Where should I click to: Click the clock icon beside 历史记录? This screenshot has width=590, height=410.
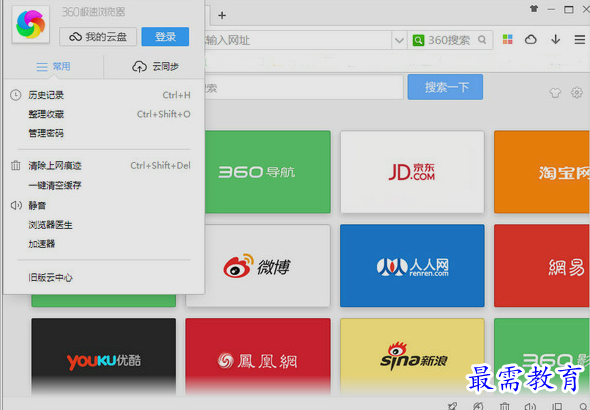coord(15,95)
